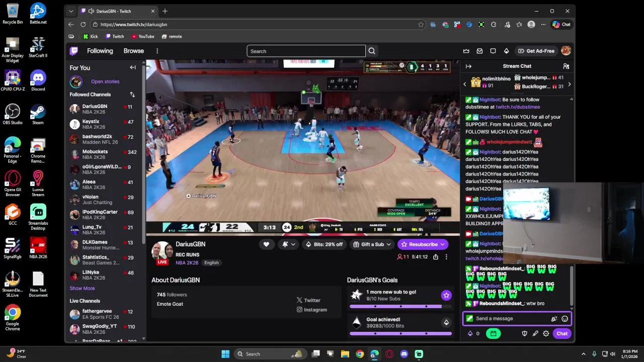644x362 pixels.
Task: Open the chat celebration party popper icon
Action: (554, 319)
